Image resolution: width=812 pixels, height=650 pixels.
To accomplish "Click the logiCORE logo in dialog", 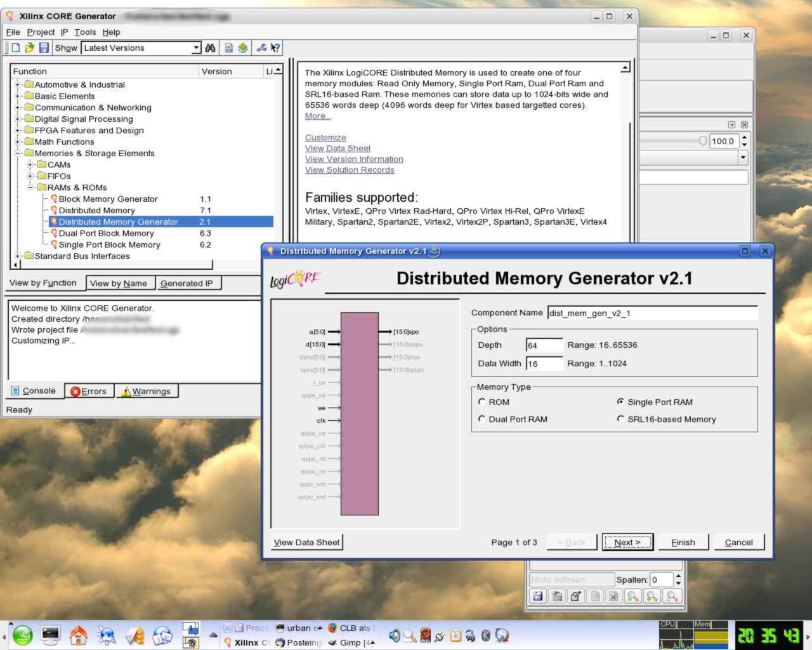I will pyautogui.click(x=295, y=279).
